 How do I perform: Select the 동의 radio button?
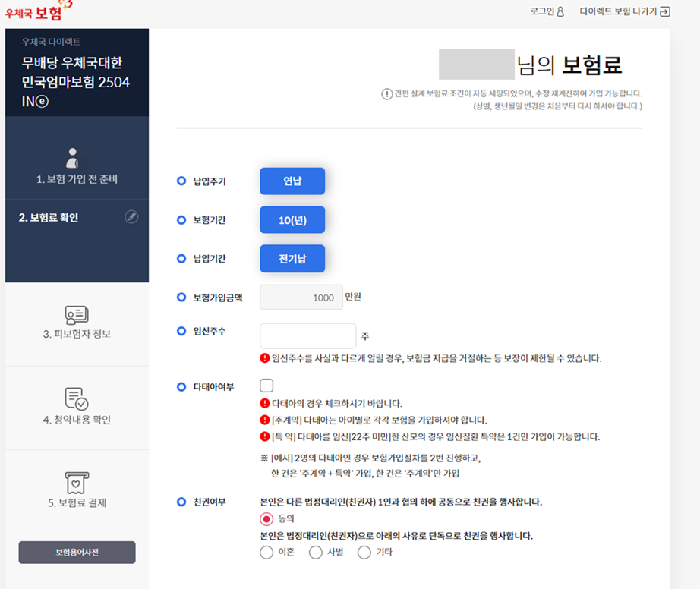(266, 519)
